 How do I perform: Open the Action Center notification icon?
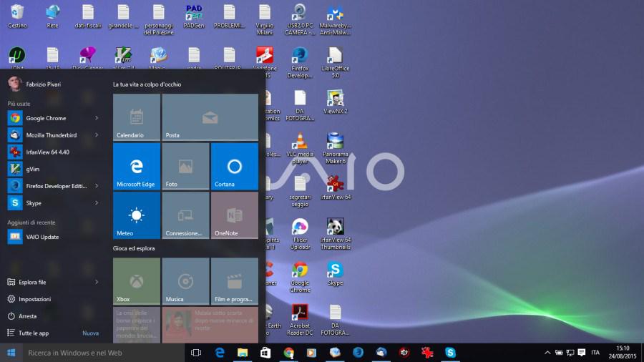(582, 353)
